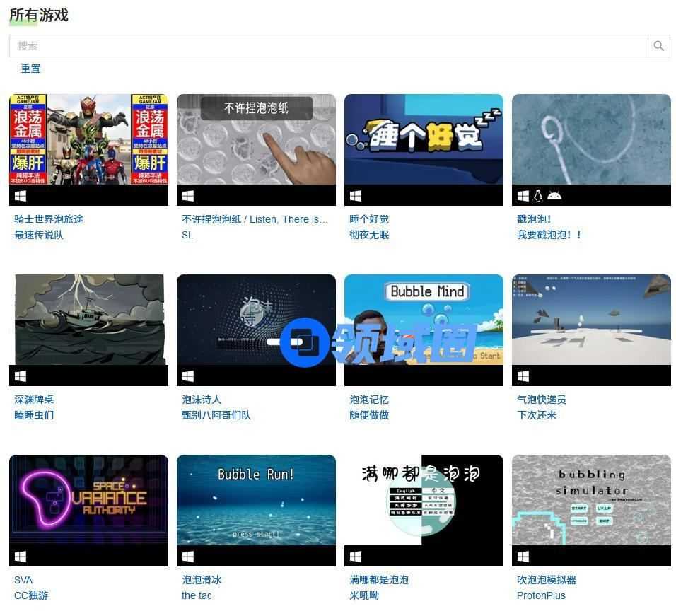The height and width of the screenshot is (616, 676).
Task: Visit the 最速传说队 team link
Action: [39, 235]
